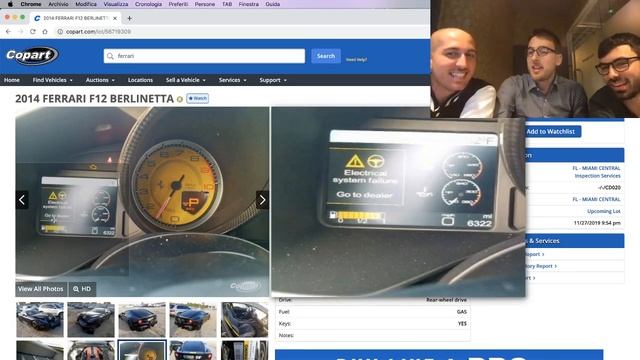Image resolution: width=640 pixels, height=360 pixels.
Task: Open the Chrome application menu
Action: (31, 4)
